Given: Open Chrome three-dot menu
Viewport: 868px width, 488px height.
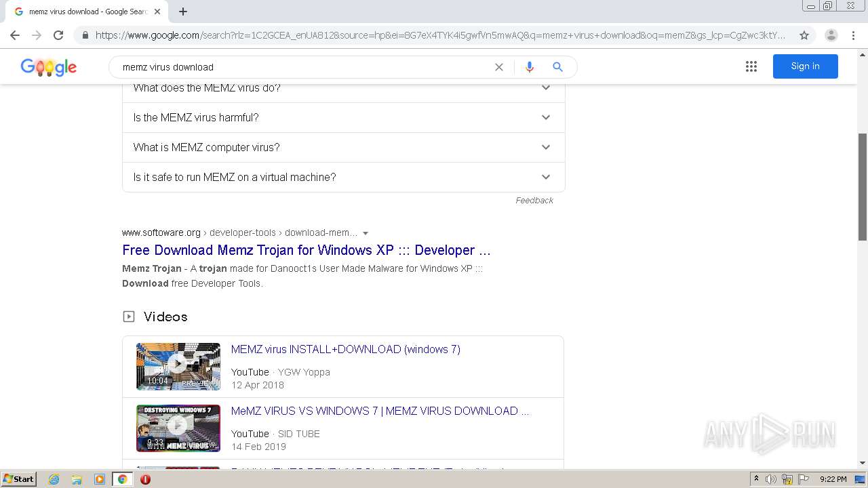Looking at the screenshot, I should (853, 35).
